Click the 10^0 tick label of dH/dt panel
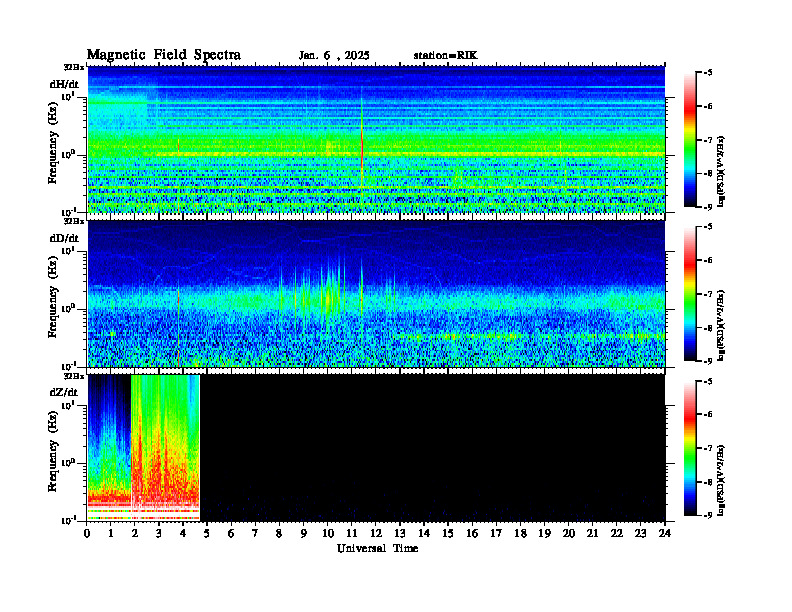Viewport: 792px width, 612px height. [68, 154]
